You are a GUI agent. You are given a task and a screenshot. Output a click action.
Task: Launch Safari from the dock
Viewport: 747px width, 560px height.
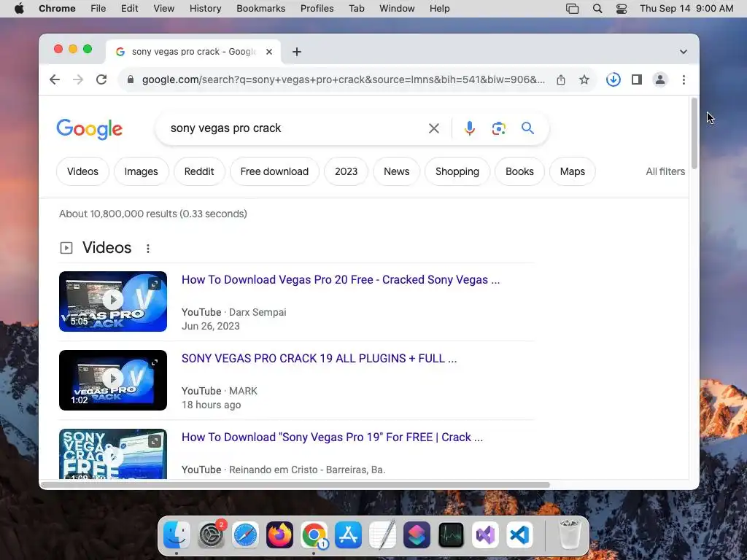(x=245, y=534)
